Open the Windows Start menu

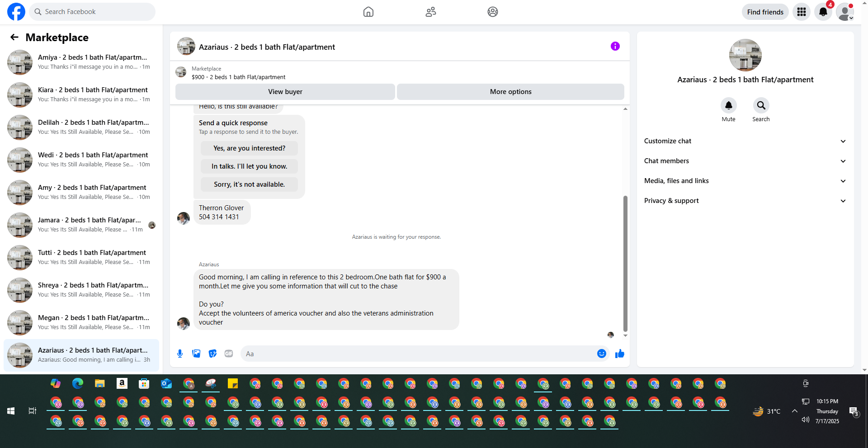click(11, 411)
